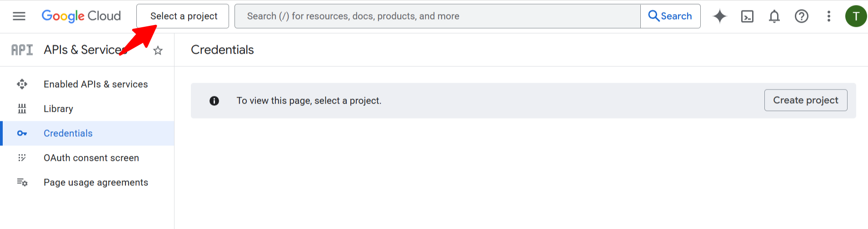Open the Select a project dropdown
The height and width of the screenshot is (229, 868).
pos(183,16)
